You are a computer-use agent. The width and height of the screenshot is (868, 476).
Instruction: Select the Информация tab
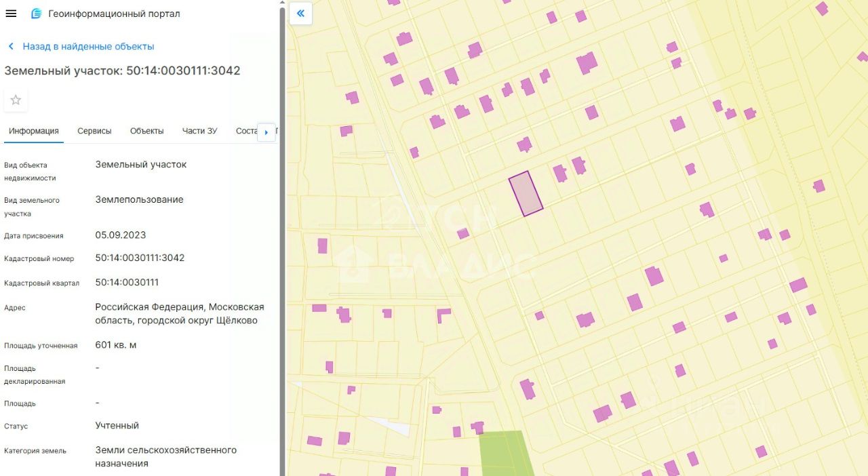coord(34,131)
